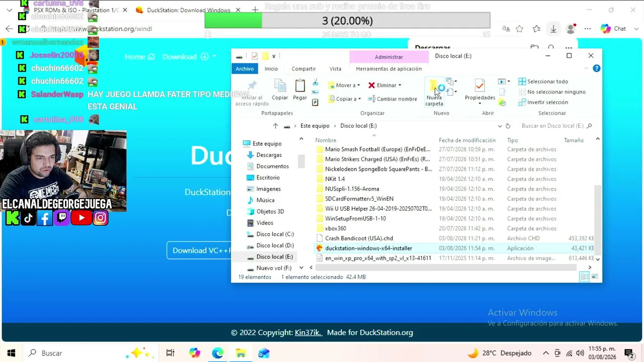Open Microsoft Edge from the taskbar
The width and height of the screenshot is (644, 362).
(x=217, y=353)
